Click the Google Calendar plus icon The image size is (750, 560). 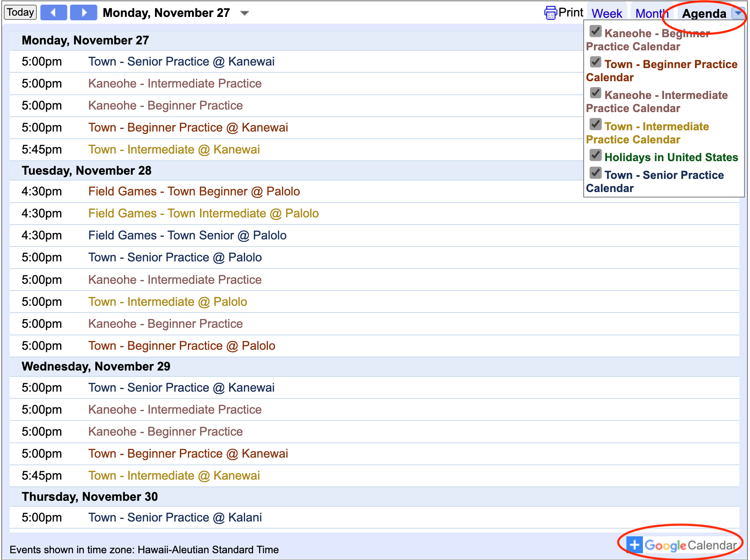point(634,545)
